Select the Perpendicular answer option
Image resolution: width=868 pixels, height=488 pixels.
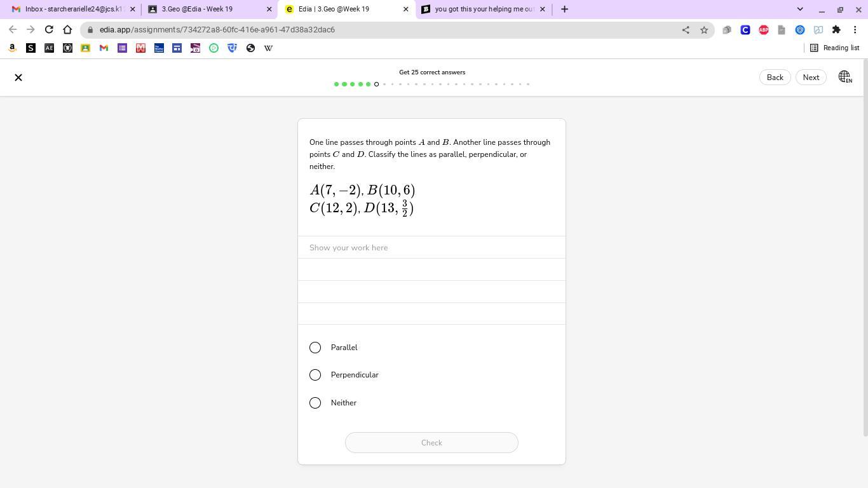coord(315,375)
